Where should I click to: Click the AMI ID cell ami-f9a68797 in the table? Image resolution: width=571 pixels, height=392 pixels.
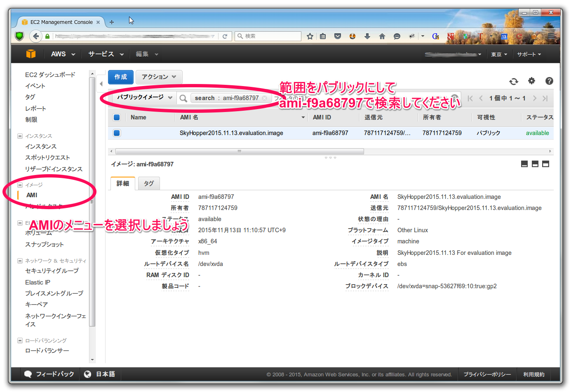[x=330, y=133]
